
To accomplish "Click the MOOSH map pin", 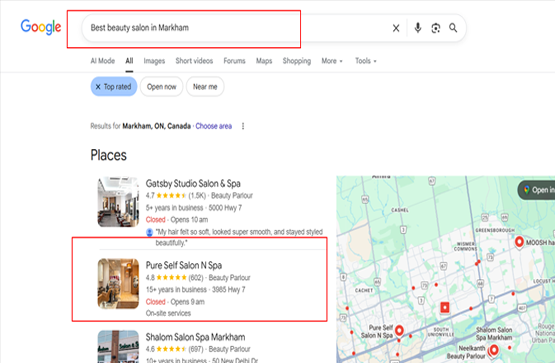I will pyautogui.click(x=519, y=242).
